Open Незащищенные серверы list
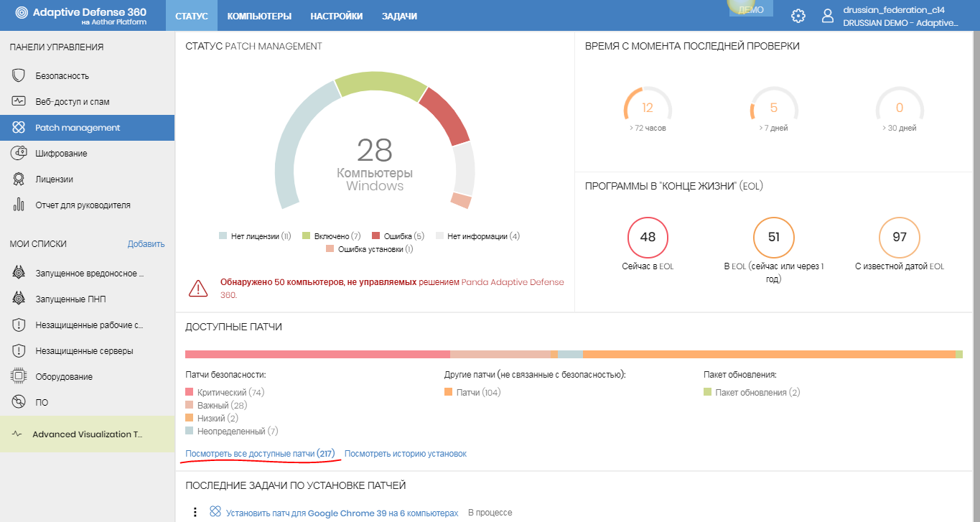Viewport: 980px width, 522px height. (x=87, y=350)
